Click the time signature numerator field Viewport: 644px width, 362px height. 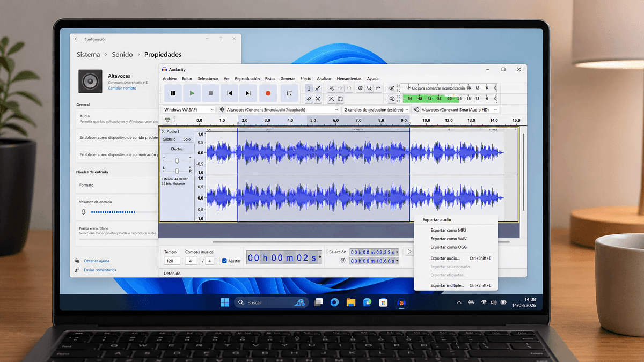[x=191, y=261]
